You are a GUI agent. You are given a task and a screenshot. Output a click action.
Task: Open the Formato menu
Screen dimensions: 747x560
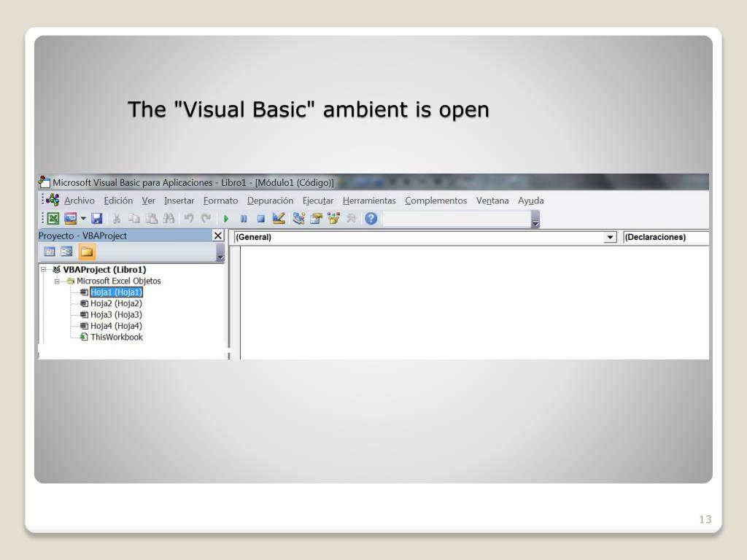point(220,201)
